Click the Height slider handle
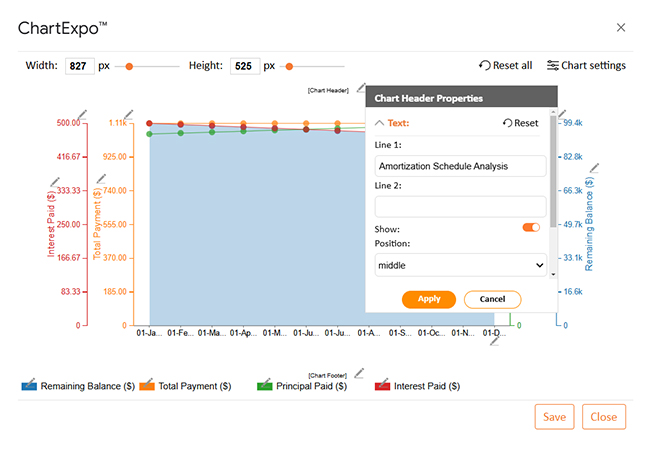The width and height of the screenshot is (650, 454). 290,66
